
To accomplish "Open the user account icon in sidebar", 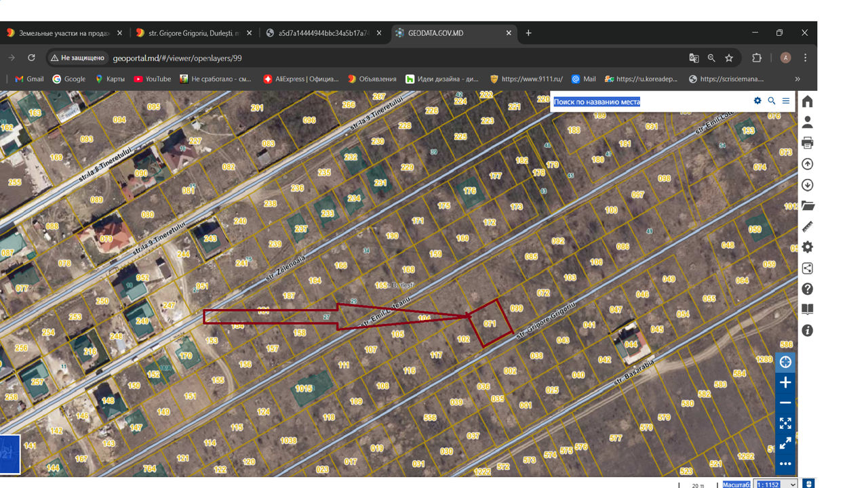I will [807, 123].
